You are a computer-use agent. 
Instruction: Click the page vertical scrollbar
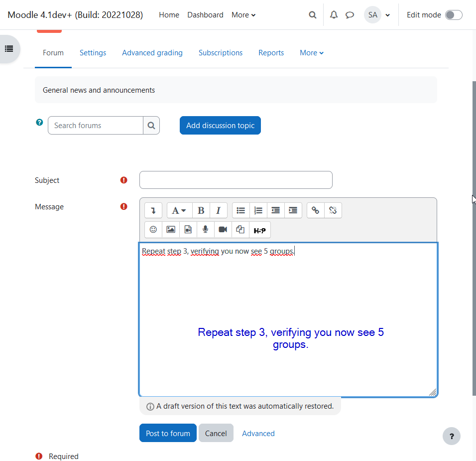474,239
